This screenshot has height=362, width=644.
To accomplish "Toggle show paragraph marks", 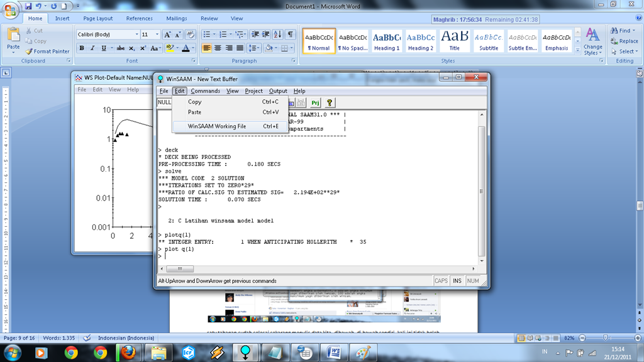I will point(291,35).
